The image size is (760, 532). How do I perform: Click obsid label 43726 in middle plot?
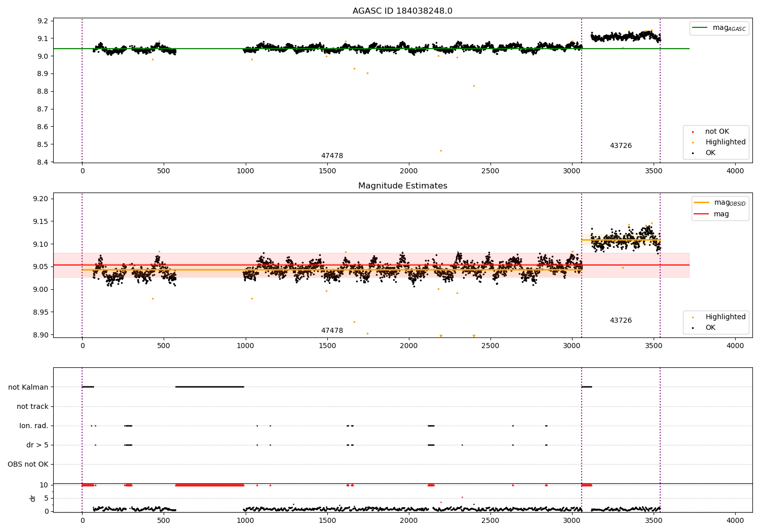(x=621, y=321)
